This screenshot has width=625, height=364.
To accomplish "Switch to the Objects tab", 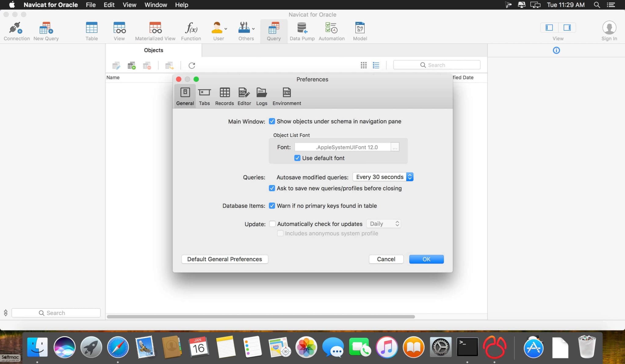I will tap(154, 50).
